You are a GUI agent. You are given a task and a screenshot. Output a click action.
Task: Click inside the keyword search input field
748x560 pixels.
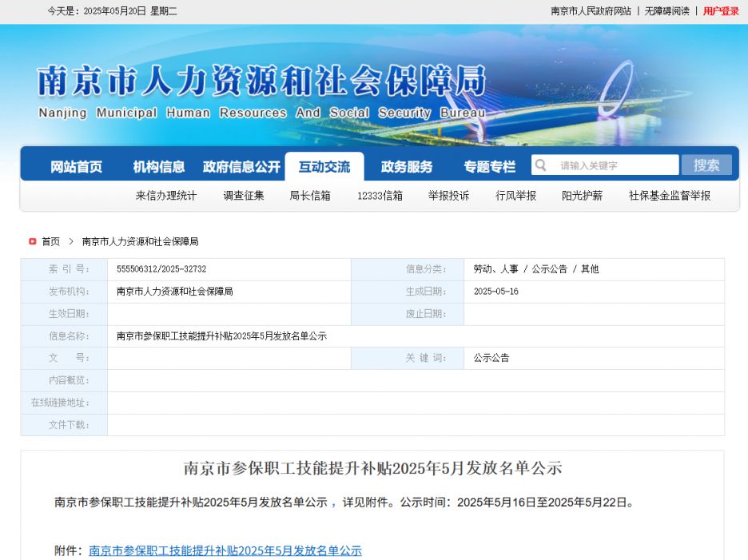pyautogui.click(x=615, y=165)
